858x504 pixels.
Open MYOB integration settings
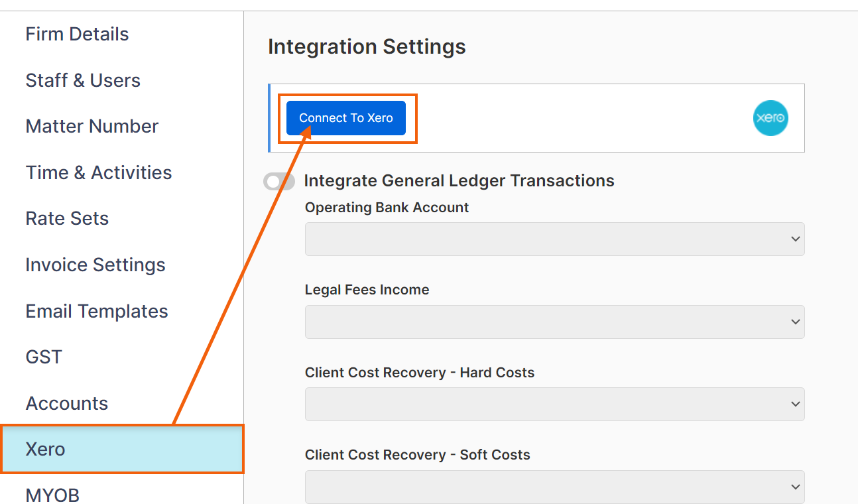(x=52, y=495)
